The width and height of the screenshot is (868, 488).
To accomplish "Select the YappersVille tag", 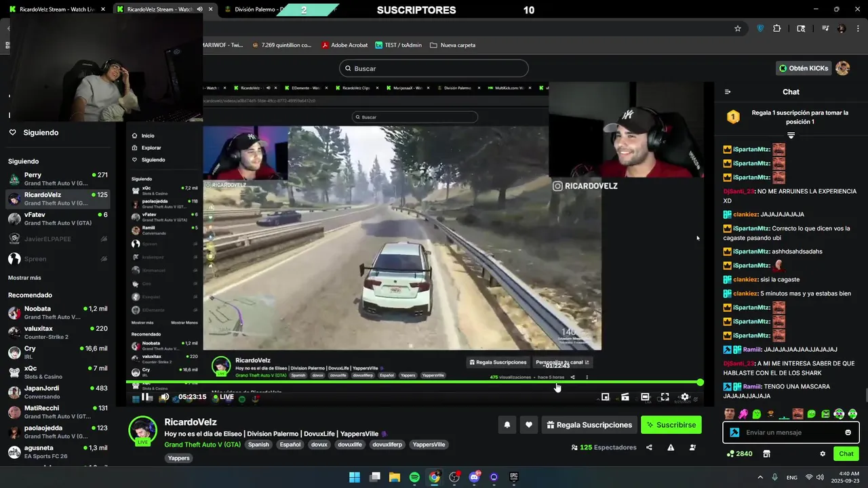I will [429, 445].
